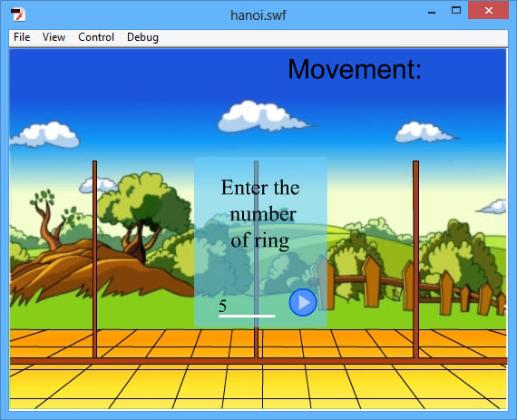Click the 'Enter the number of ring' text
Screen dimensions: 517x420
pyautogui.click(x=260, y=214)
